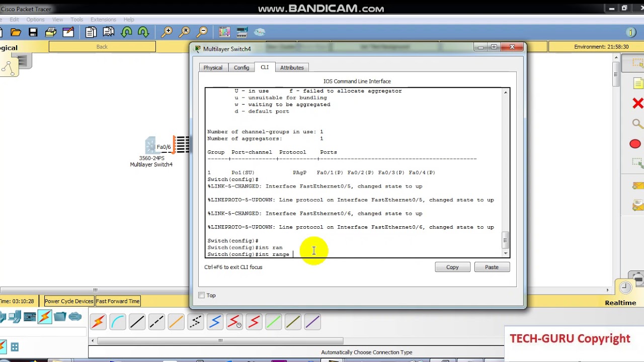
Task: Select the Miscellaneous folder device category
Action: pos(60,317)
